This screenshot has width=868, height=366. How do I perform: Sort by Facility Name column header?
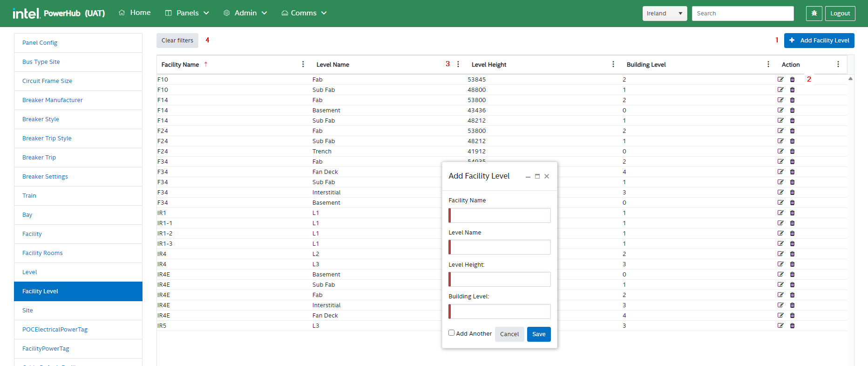180,65
